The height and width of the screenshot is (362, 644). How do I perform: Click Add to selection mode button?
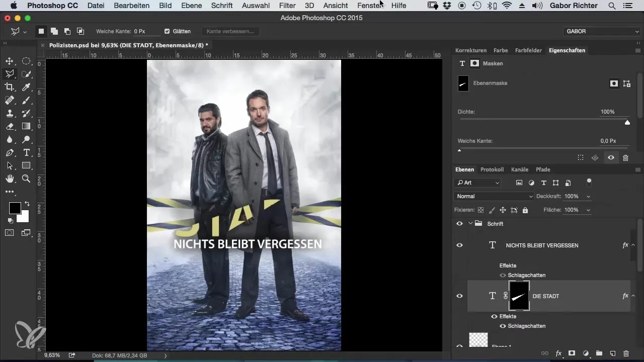coord(54,31)
